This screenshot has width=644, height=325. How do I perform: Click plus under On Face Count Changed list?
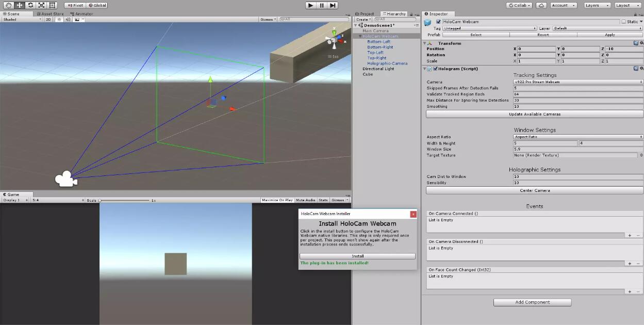630,292
